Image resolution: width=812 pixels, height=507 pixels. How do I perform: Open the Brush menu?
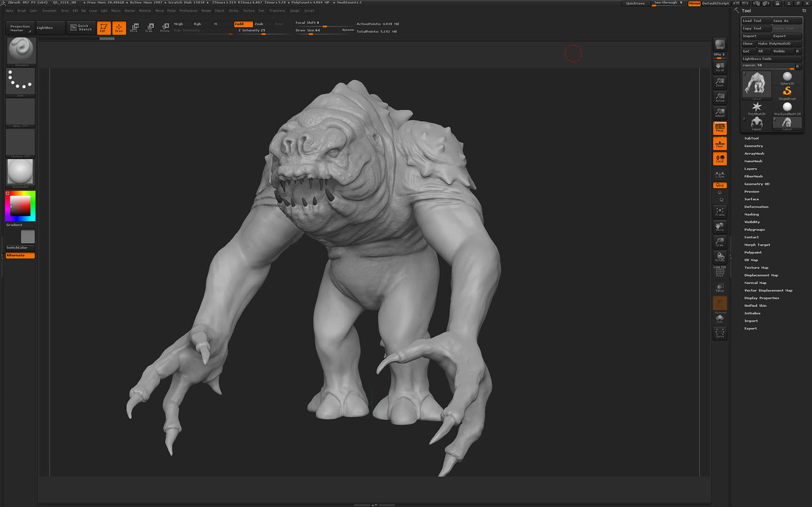pyautogui.click(x=22, y=11)
